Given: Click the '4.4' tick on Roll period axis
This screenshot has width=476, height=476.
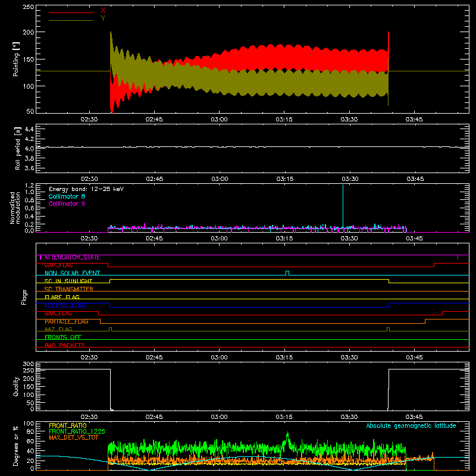Looking at the screenshot, I should pos(29,129).
